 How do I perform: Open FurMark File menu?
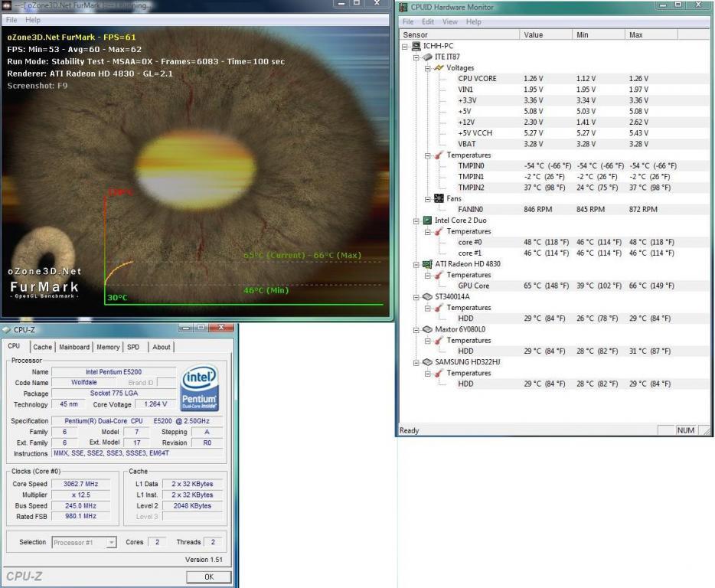[x=11, y=20]
